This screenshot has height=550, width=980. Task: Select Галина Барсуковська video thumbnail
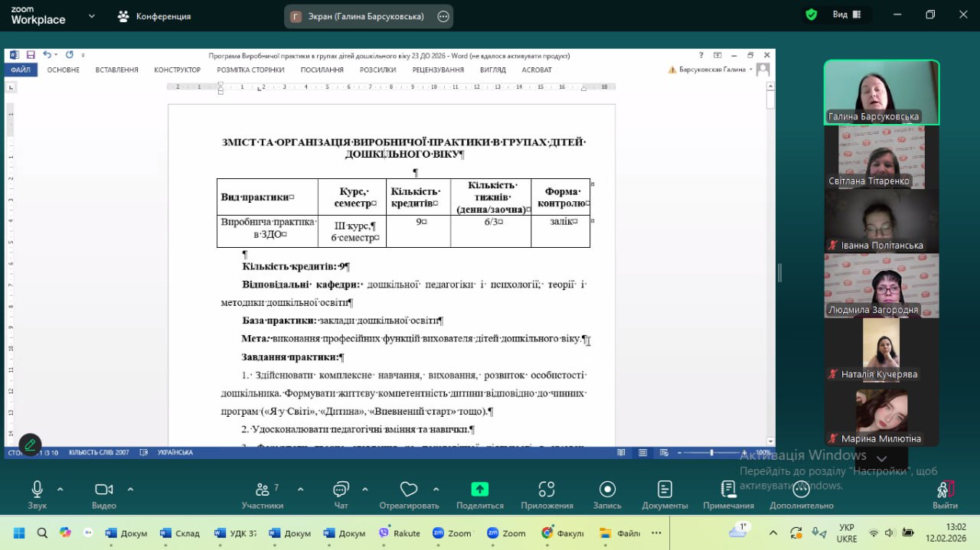click(x=881, y=92)
